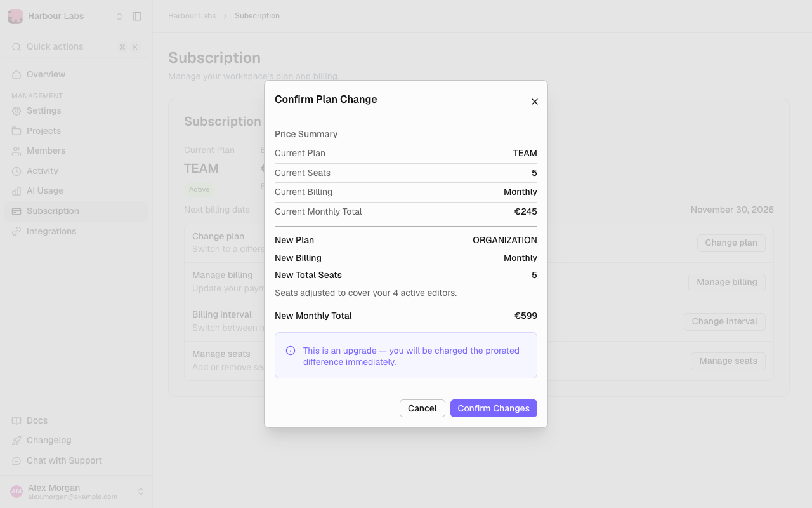This screenshot has height=508, width=812.
Task: Expand the Harbour Labs workspace switcher
Action: (119, 17)
